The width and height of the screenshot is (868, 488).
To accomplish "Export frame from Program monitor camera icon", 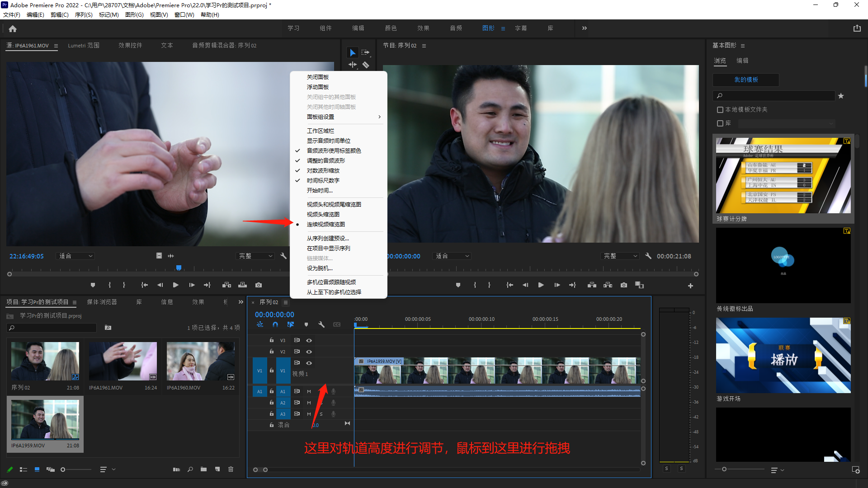I will point(624,285).
